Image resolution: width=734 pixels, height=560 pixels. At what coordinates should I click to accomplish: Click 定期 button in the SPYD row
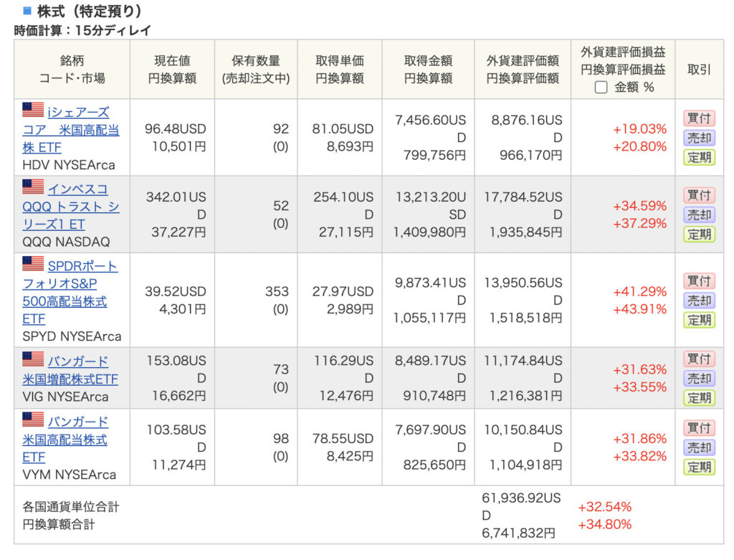[x=699, y=321]
